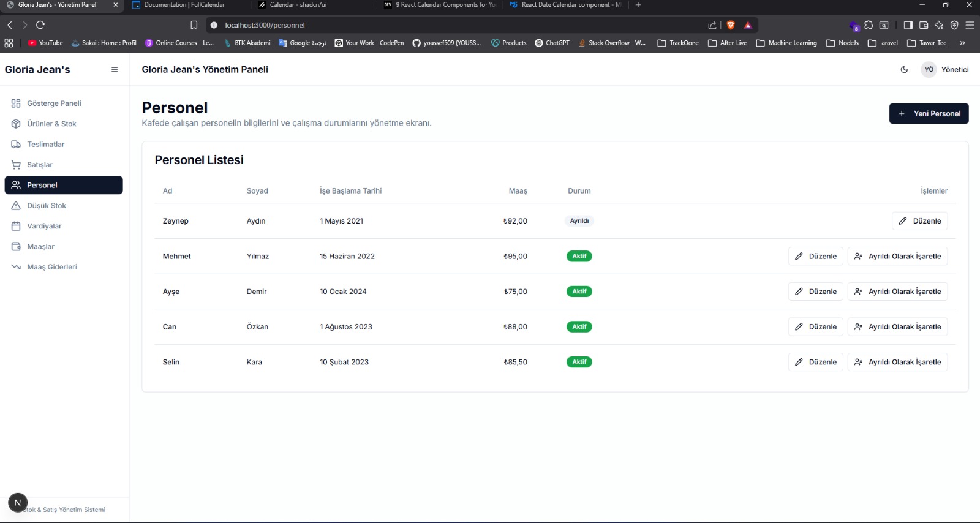Open BTK Akademi bookmark

tap(247, 43)
